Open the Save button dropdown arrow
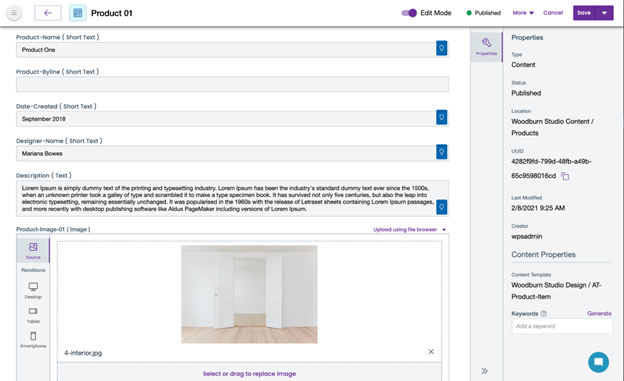The width and height of the screenshot is (624, 381). point(604,13)
